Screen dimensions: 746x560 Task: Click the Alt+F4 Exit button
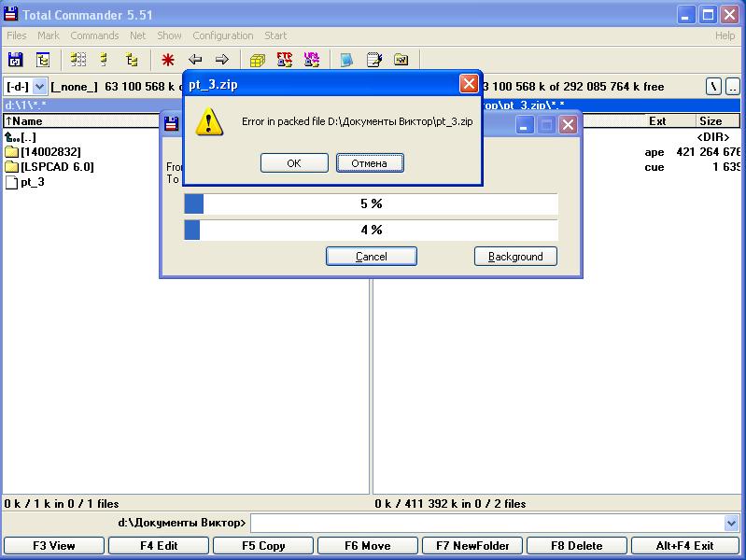tap(685, 546)
